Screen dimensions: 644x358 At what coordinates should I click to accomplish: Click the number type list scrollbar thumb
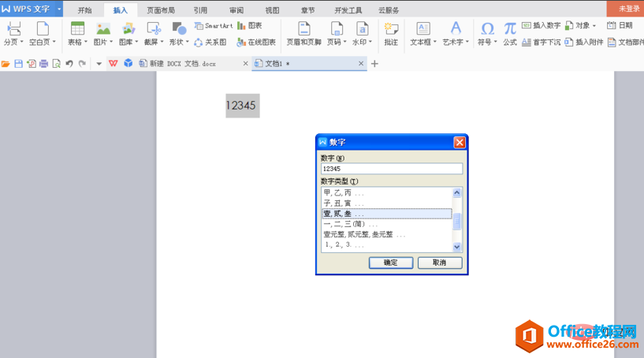point(456,222)
